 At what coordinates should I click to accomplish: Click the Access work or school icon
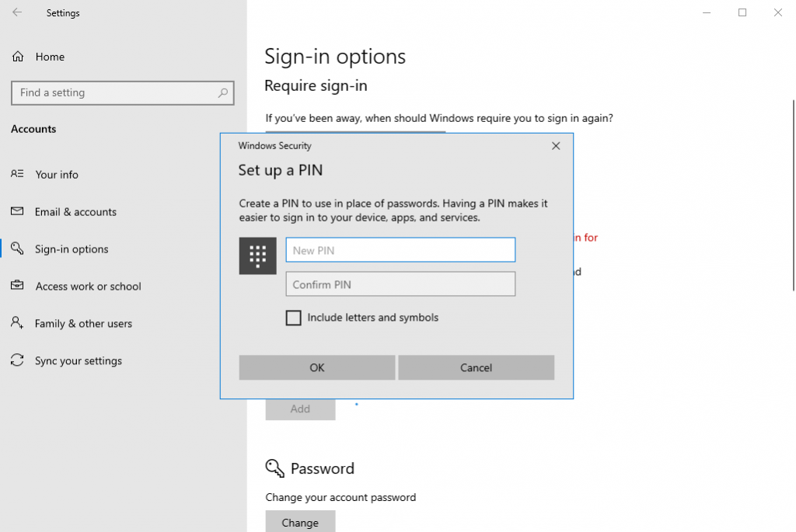click(x=16, y=286)
